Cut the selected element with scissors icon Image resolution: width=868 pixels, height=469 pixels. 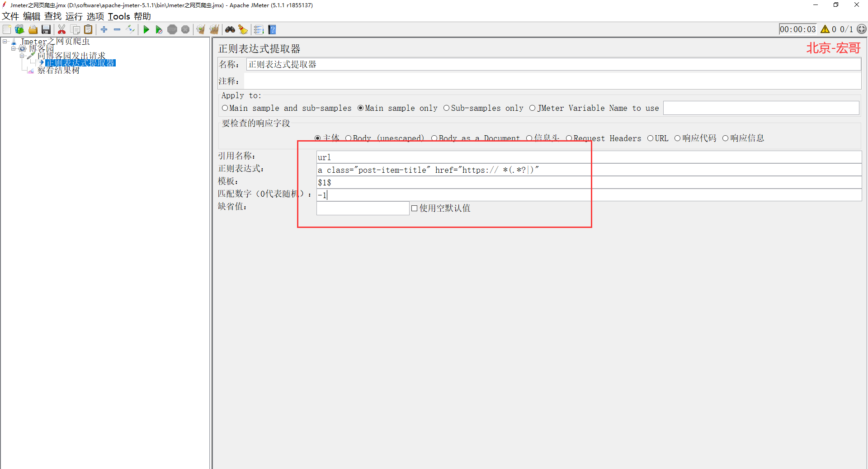(x=62, y=30)
